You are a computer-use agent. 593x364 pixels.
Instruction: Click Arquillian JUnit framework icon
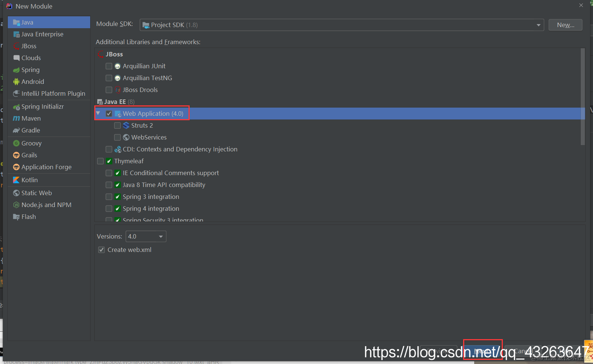tap(118, 66)
